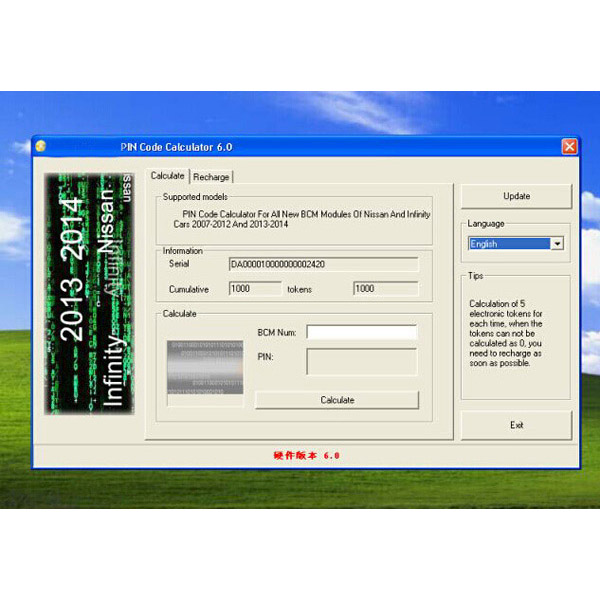Click the red hardware version 6.0 text
The image size is (600, 600).
pyautogui.click(x=307, y=455)
